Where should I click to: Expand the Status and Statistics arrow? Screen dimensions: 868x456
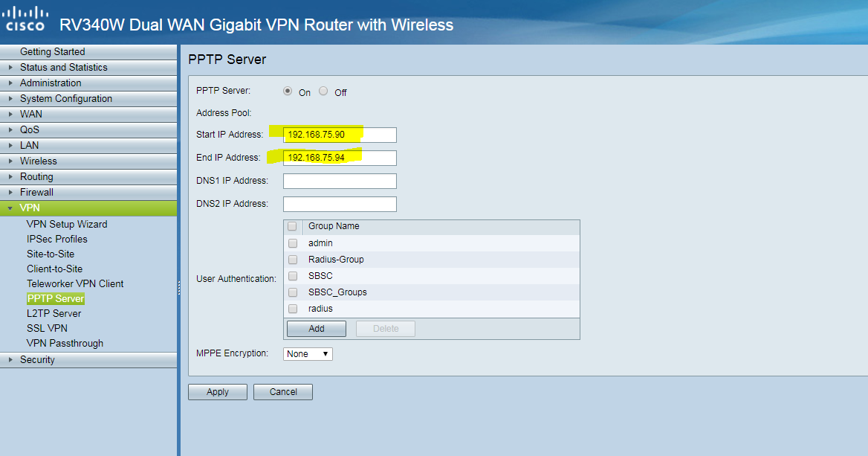(10, 67)
